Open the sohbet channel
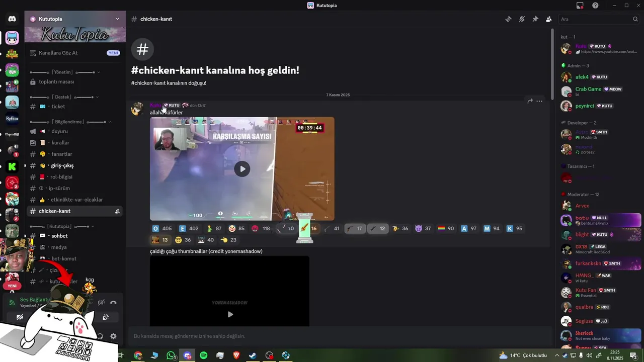This screenshot has height=362, width=644. tap(74, 236)
